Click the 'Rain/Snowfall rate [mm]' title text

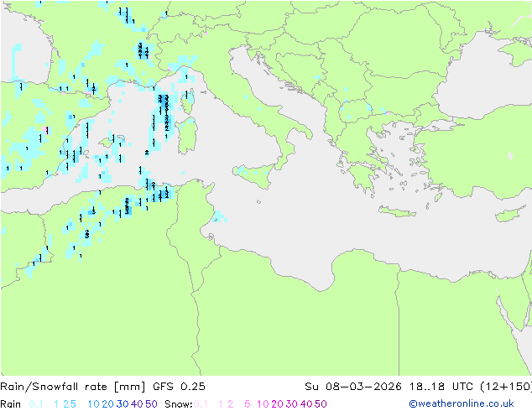[73, 387]
